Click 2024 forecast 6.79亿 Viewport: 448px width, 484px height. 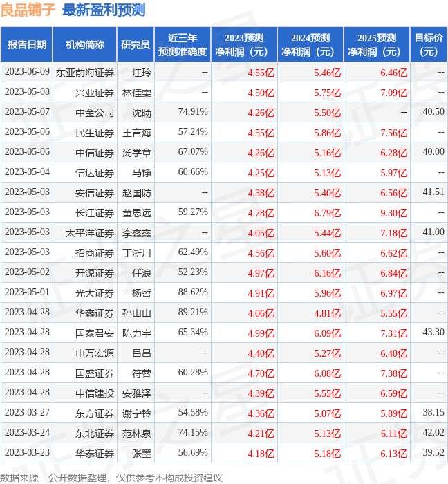328,213
